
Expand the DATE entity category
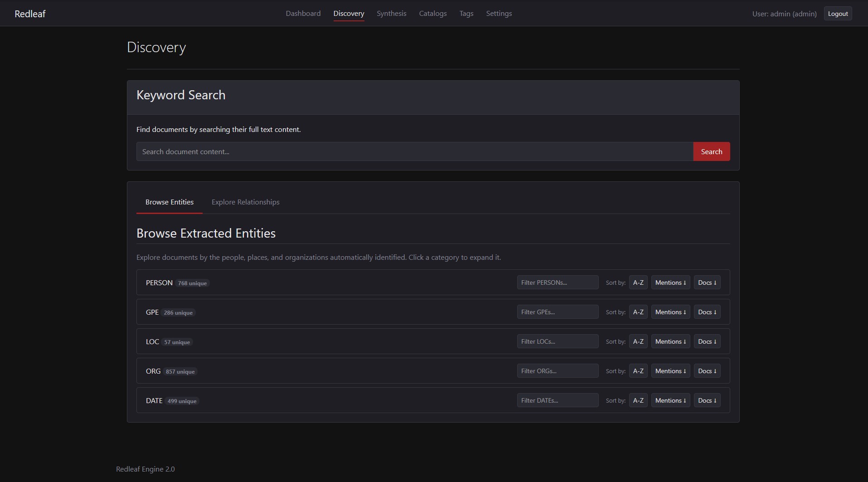point(154,400)
